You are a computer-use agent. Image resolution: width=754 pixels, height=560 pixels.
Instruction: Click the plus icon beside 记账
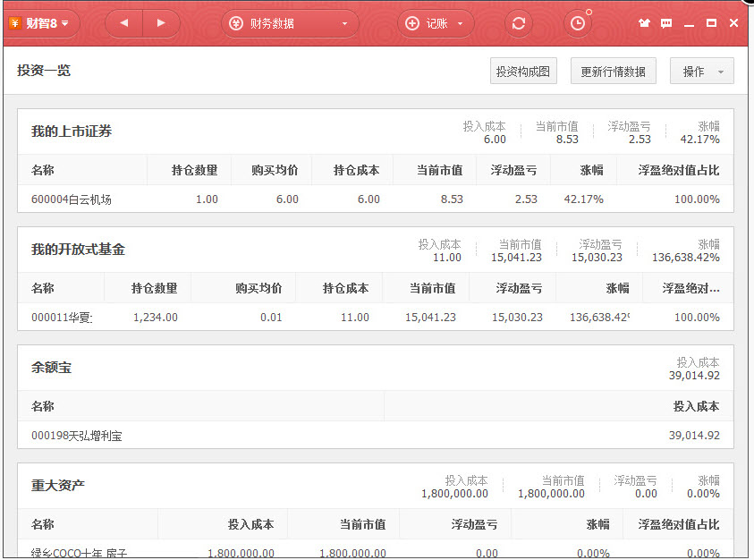click(x=412, y=23)
